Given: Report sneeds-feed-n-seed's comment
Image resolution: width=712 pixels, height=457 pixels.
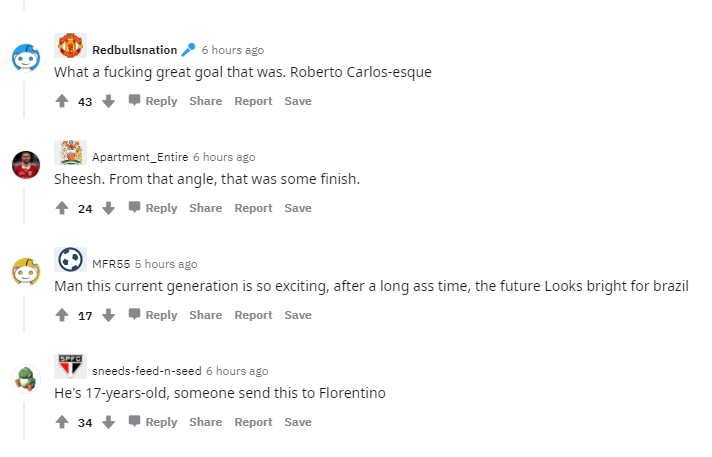Looking at the screenshot, I should click(253, 422).
